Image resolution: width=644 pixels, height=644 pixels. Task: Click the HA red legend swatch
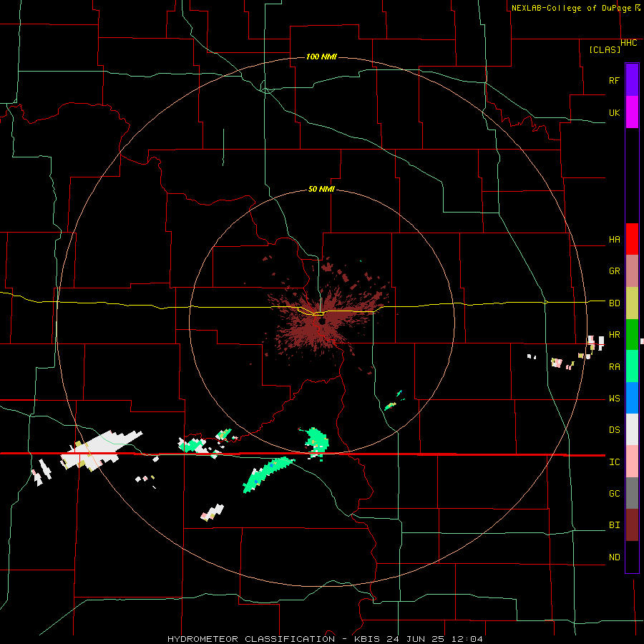[x=632, y=239]
